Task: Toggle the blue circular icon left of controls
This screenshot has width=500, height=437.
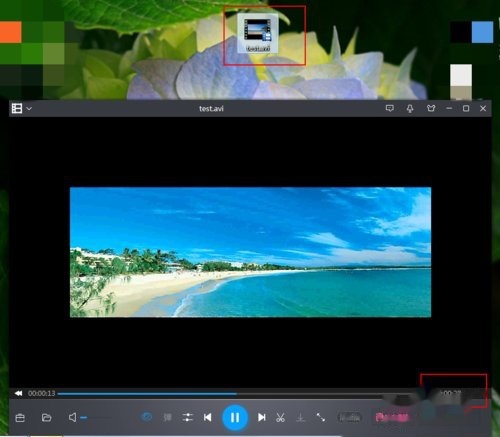Action: coord(147,417)
